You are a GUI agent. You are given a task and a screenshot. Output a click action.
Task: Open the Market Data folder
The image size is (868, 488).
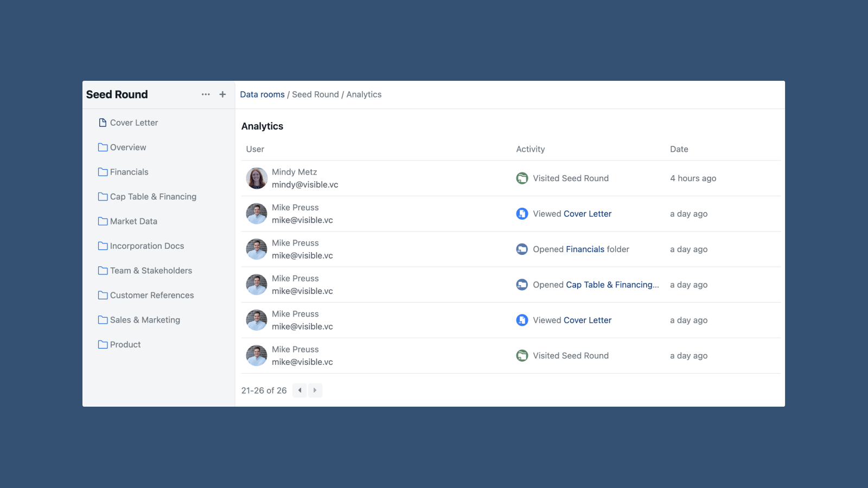tap(127, 221)
